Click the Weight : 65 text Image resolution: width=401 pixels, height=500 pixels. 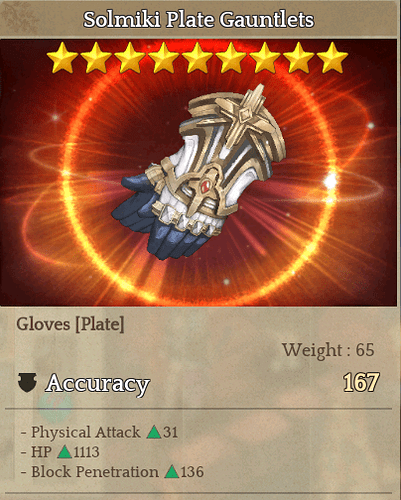tap(328, 350)
